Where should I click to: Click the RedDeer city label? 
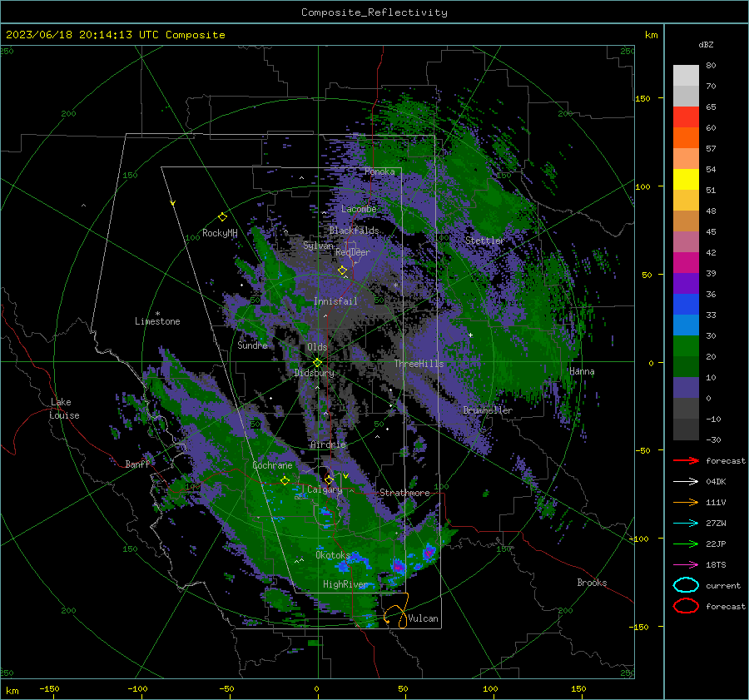point(353,252)
